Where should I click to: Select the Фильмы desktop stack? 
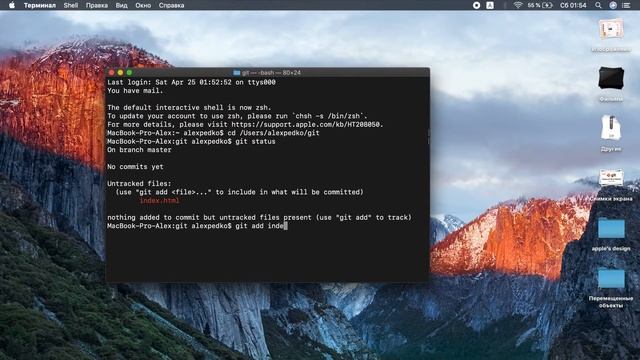coord(611,84)
